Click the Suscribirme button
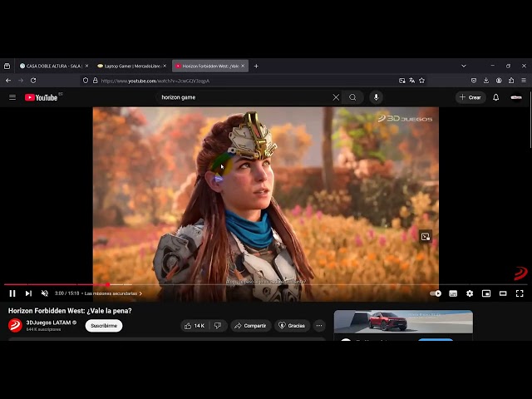 click(104, 326)
